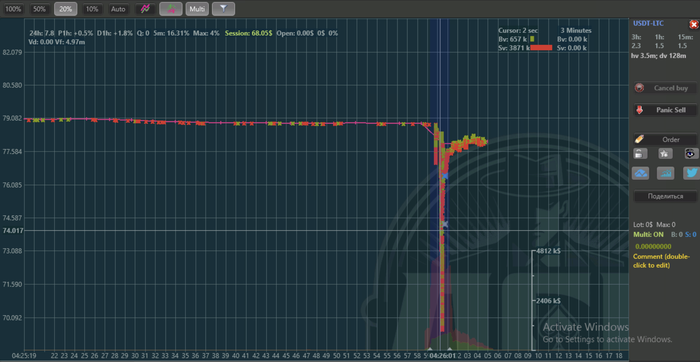
Task: Click the Поделиться share button
Action: (665, 196)
